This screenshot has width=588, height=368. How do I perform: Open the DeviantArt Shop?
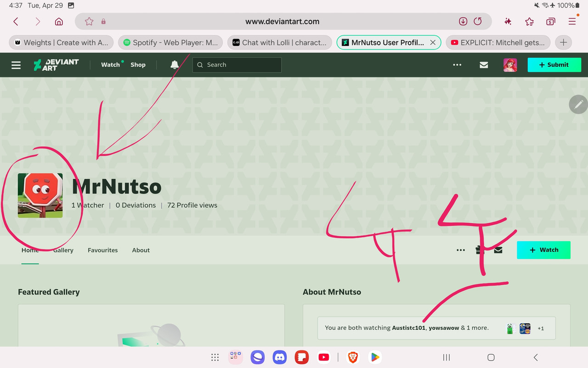point(138,65)
